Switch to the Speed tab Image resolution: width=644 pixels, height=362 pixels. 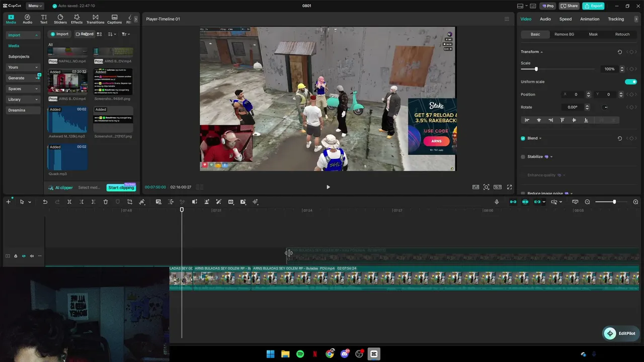(566, 19)
